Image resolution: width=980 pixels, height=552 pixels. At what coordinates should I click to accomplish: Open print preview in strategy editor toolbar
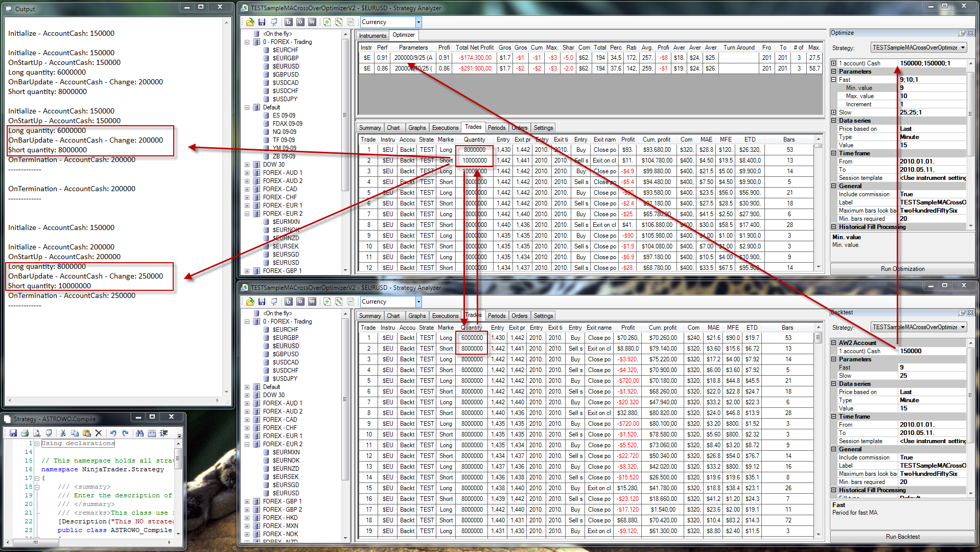[36, 433]
